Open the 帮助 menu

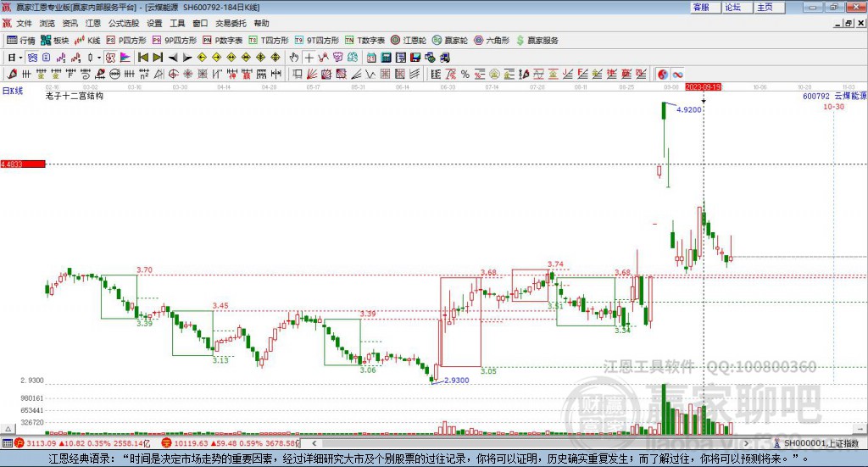coord(261,23)
